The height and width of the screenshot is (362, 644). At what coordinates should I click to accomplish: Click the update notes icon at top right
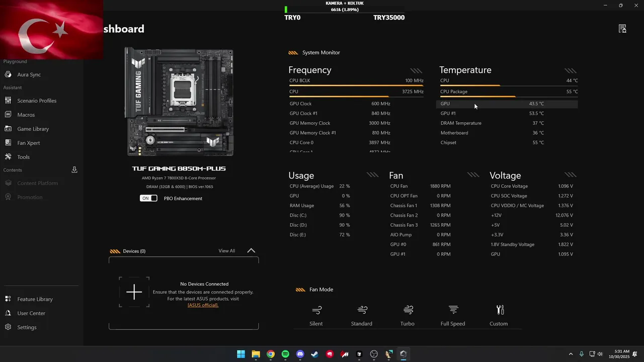tap(622, 29)
